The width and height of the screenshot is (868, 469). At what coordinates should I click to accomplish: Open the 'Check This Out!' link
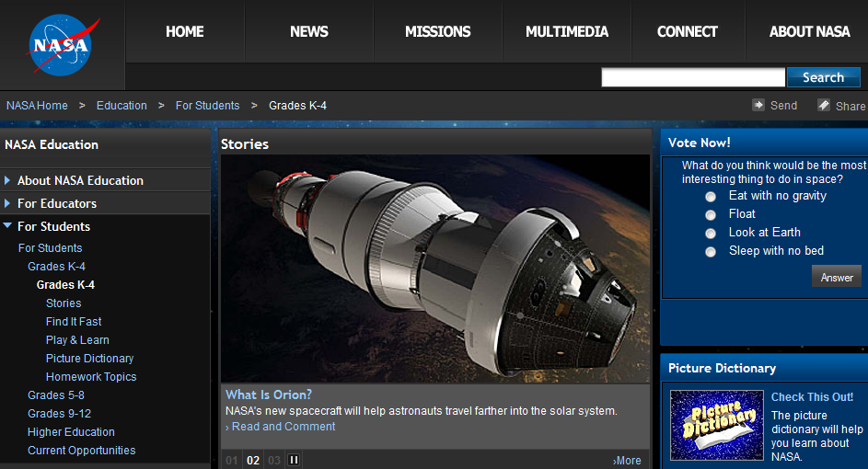812,396
